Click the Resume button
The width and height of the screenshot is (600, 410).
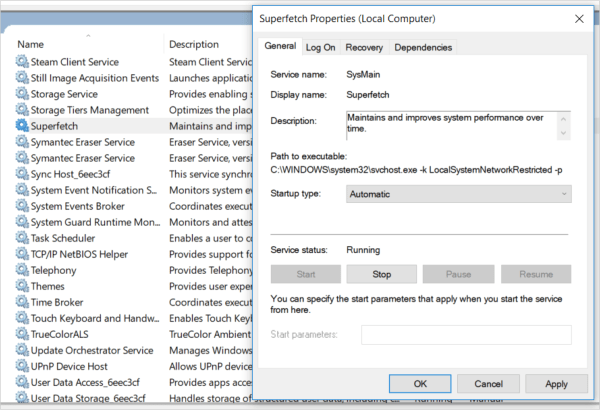point(536,274)
